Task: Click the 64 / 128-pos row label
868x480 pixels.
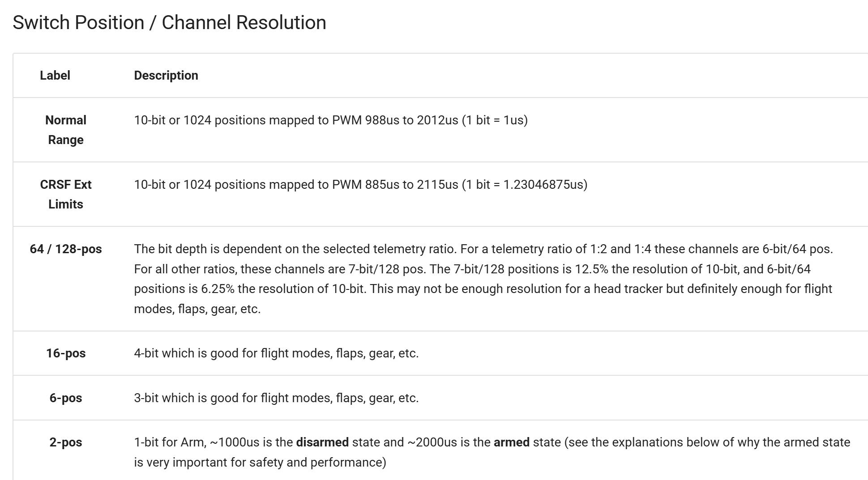Action: (66, 249)
